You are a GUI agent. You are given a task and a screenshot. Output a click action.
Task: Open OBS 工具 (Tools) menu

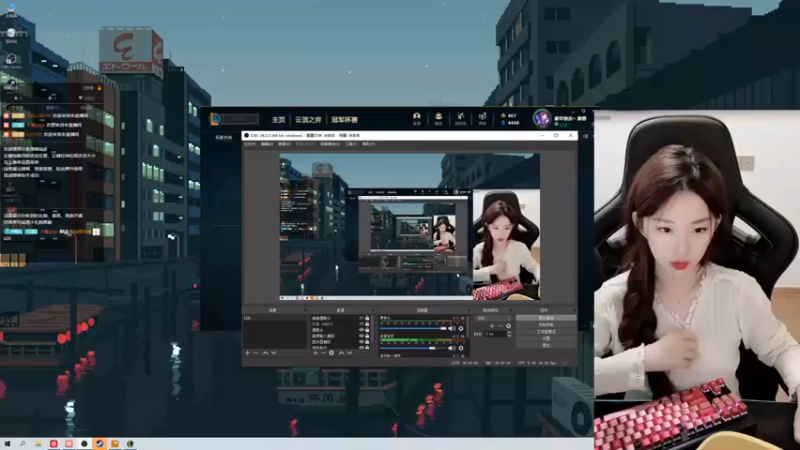tap(351, 144)
